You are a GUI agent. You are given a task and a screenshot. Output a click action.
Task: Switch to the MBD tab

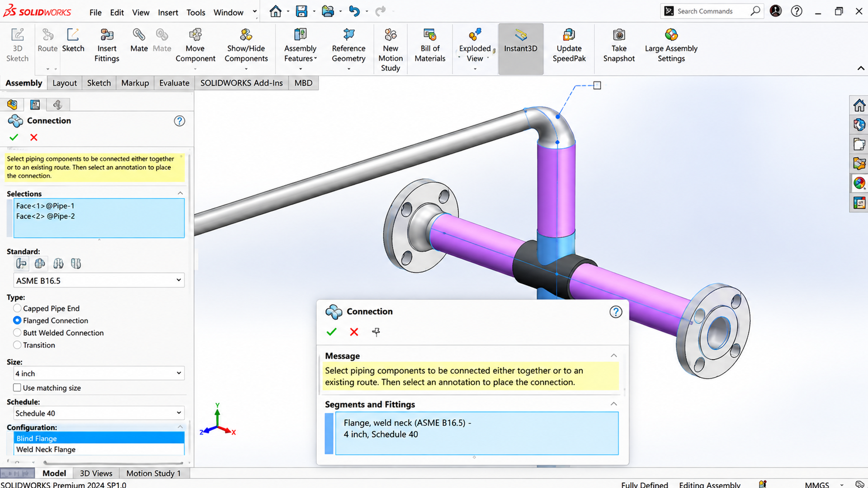pos(303,83)
